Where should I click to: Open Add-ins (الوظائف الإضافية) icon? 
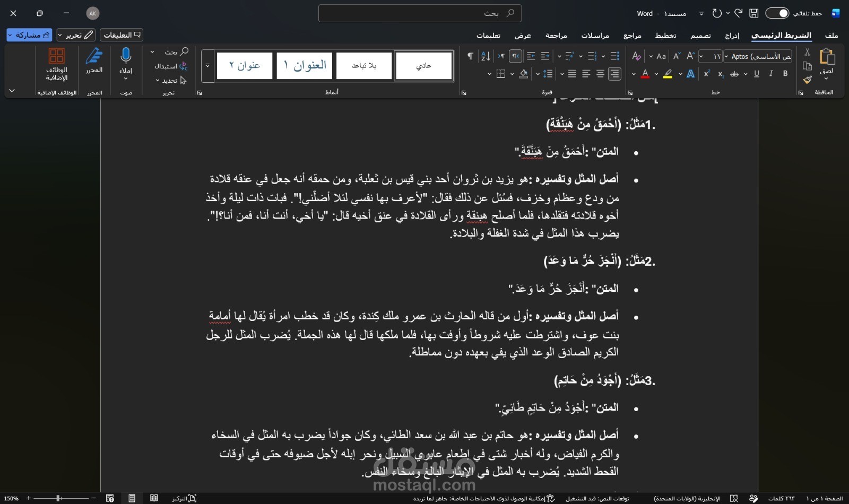coord(56,55)
